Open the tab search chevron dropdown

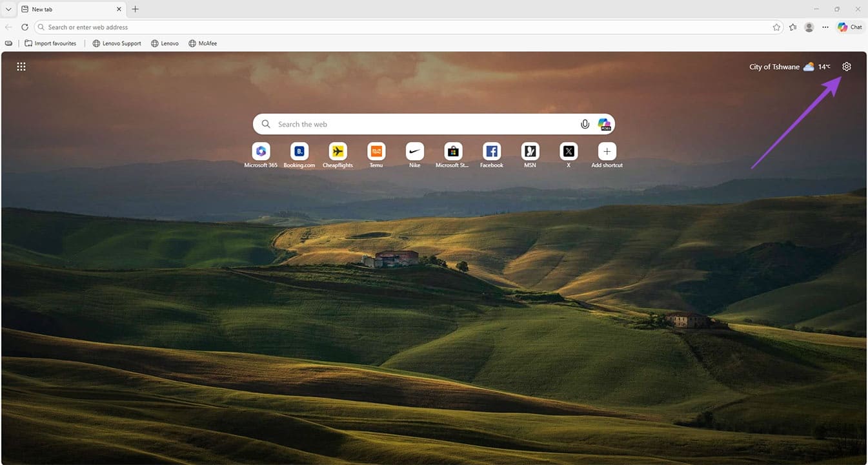[x=8, y=9]
